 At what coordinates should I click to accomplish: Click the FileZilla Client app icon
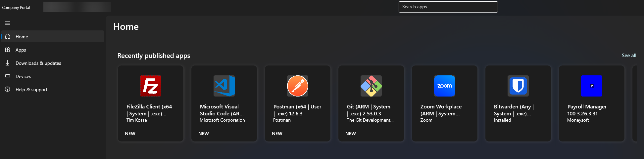[151, 86]
